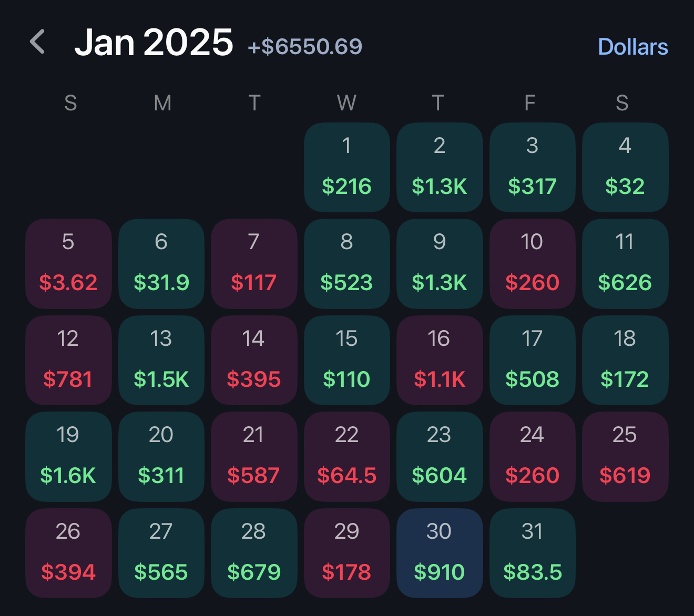Open January 22 with $64.5 loss
Screen dimensions: 694x616
pos(346,456)
